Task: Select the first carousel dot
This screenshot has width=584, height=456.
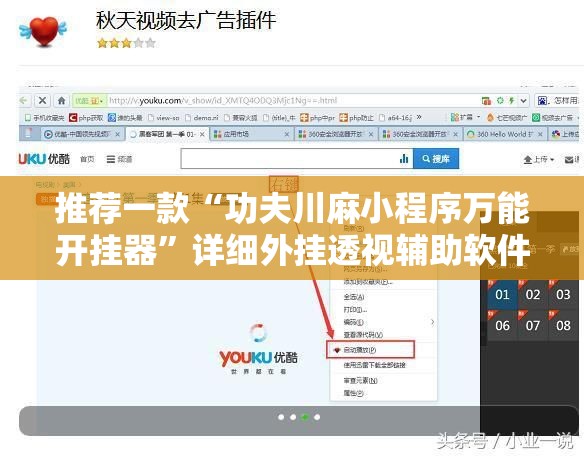Action: 281,417
